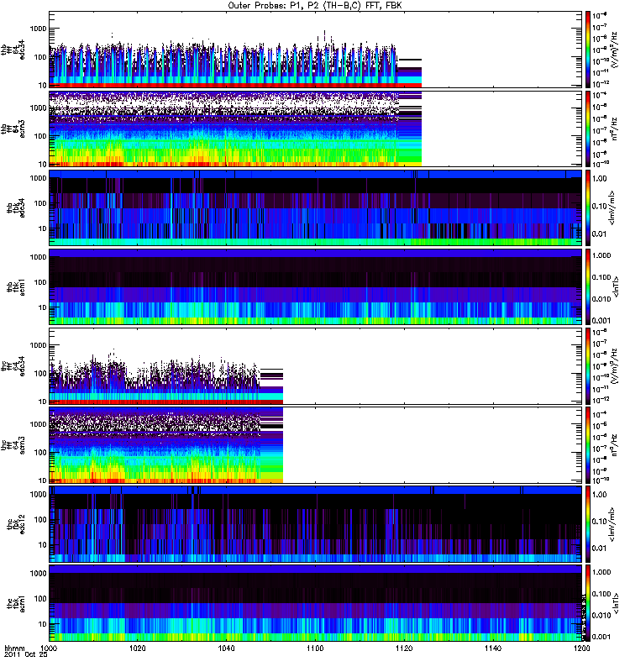Click the 1000 time axis label

[50, 649]
